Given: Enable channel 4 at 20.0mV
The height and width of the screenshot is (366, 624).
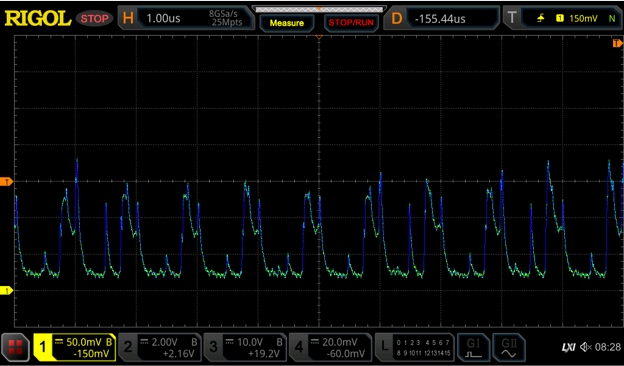Looking at the screenshot, I should click(330, 347).
